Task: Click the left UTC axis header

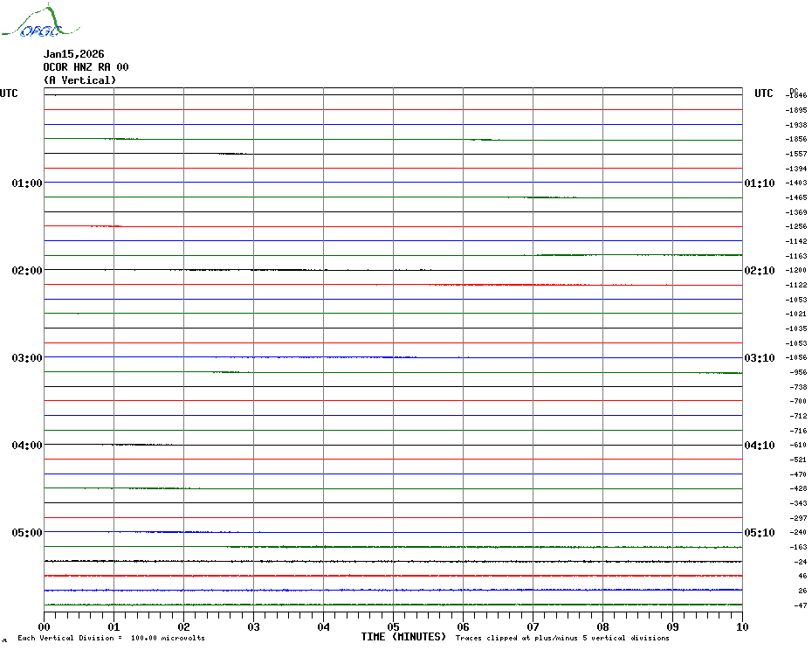Action: point(9,93)
